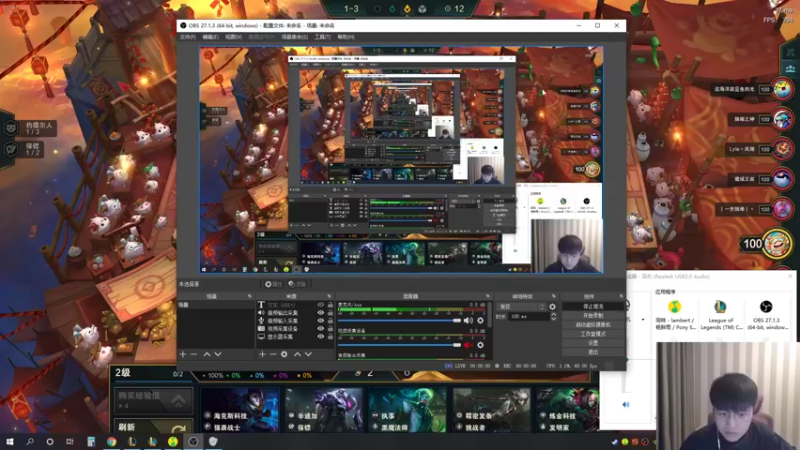Image resolution: width=800 pixels, height=450 pixels.
Task: Toggle lock on 显示器采集 source
Action: pyautogui.click(x=330, y=337)
